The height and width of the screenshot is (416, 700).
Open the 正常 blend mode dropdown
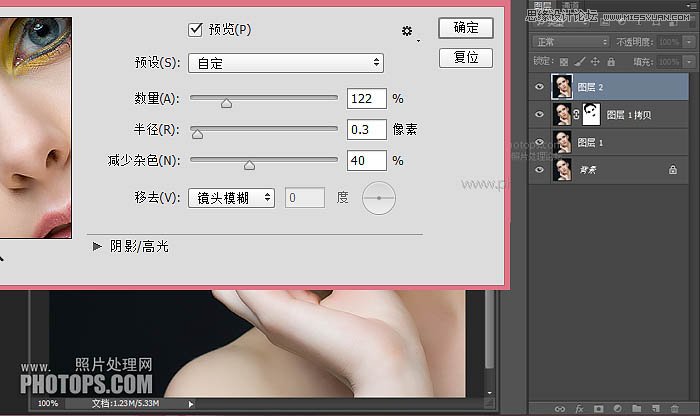[571, 42]
